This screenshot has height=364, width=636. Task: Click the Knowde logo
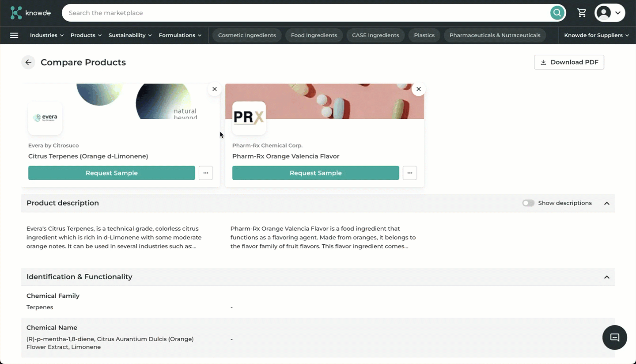coord(30,13)
